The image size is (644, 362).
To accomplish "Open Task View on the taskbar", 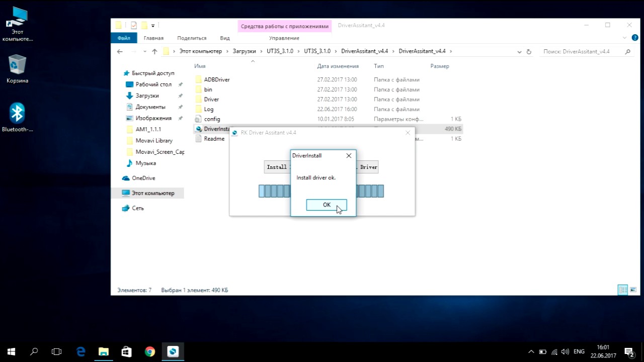I will (57, 351).
